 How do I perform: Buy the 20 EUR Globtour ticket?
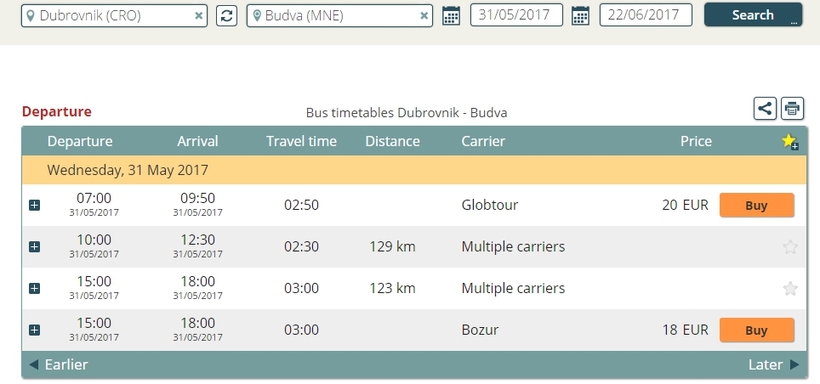click(757, 205)
